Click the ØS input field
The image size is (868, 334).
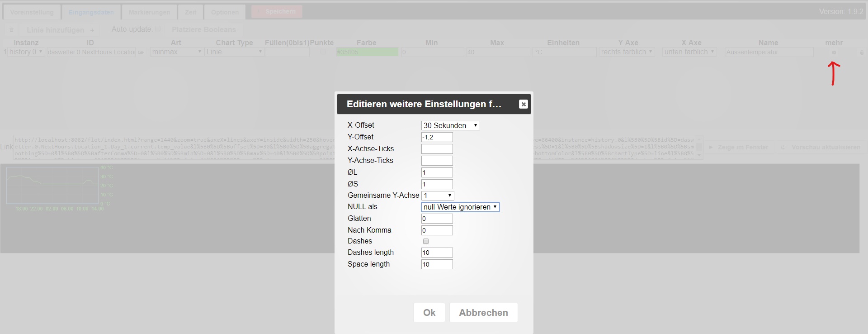point(437,184)
